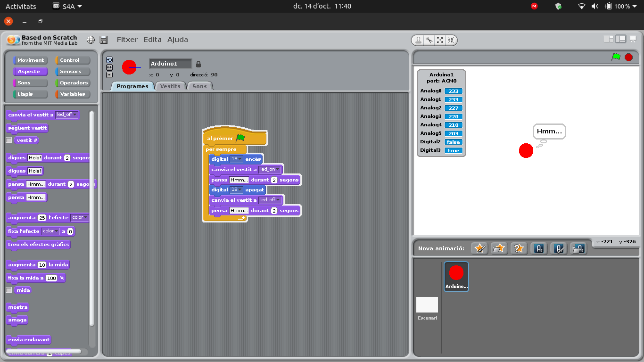Toggle the 'vestit #' checkbox
This screenshot has width=644, height=362.
(8, 140)
